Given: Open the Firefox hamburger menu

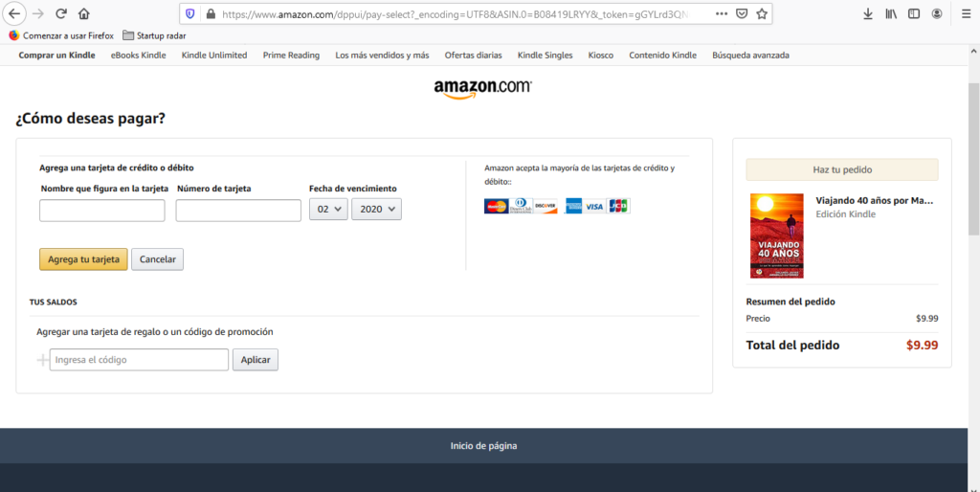Looking at the screenshot, I should (967, 13).
